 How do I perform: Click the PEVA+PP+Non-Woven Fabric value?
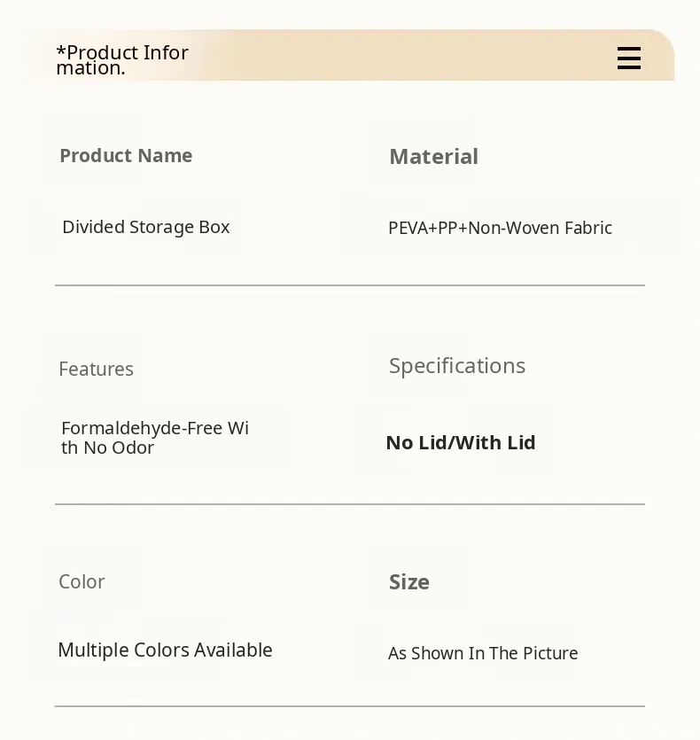(500, 228)
